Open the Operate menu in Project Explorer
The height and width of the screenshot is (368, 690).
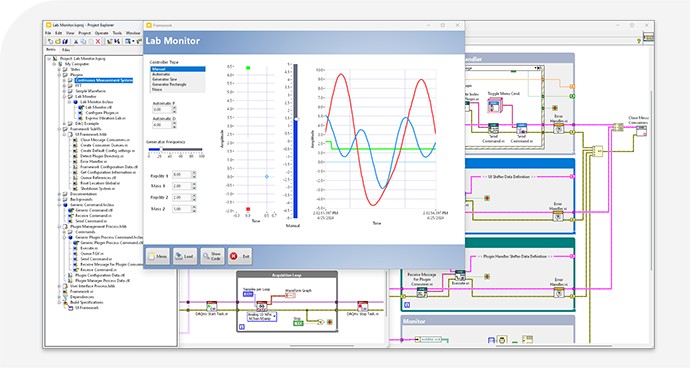(x=102, y=33)
